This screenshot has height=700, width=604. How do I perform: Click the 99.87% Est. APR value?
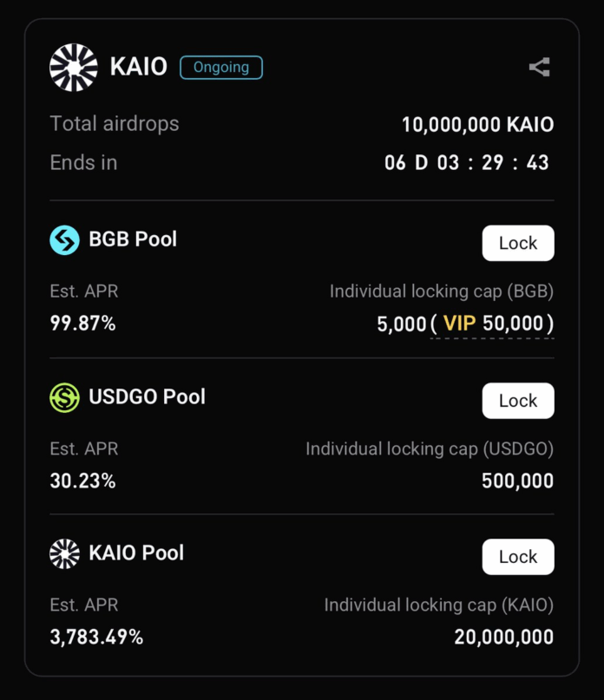[82, 324]
